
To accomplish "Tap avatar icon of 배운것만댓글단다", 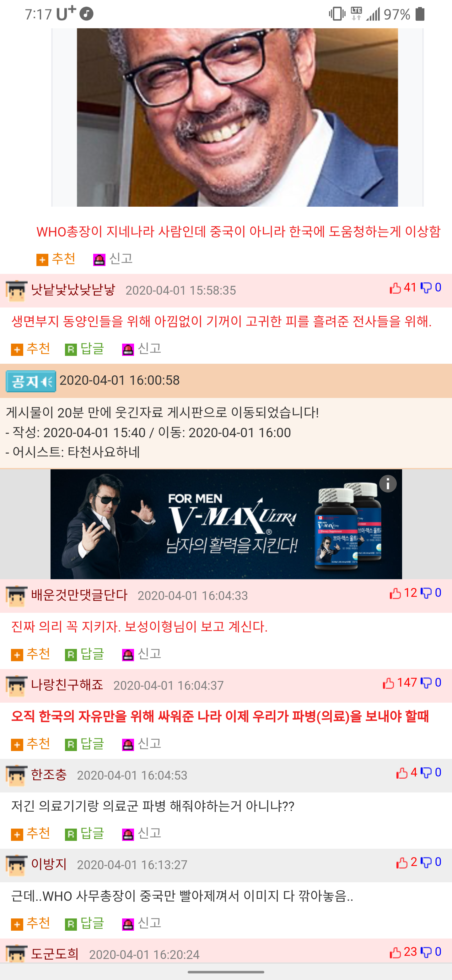I will (16, 596).
